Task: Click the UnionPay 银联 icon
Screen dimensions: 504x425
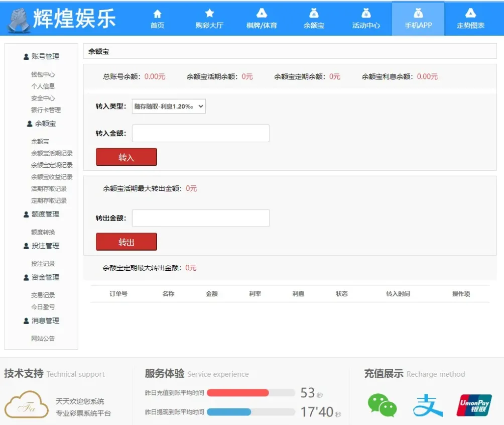Action: point(474,405)
